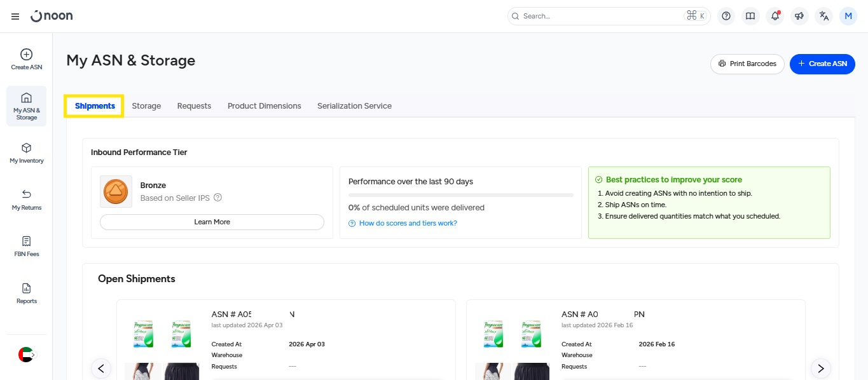Screen dimensions: 868x380
Task: Open FBN Fees in sidebar
Action: tap(27, 247)
